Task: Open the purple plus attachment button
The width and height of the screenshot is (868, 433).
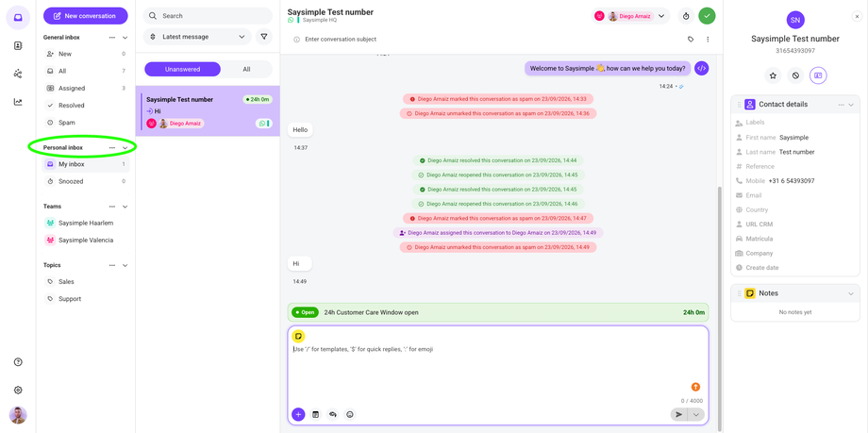Action: click(x=298, y=414)
